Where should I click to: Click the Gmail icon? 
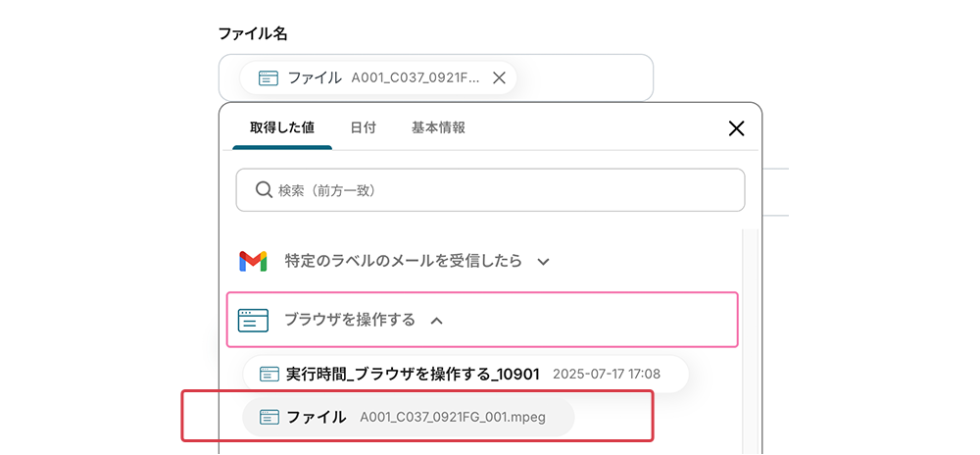coord(253,262)
